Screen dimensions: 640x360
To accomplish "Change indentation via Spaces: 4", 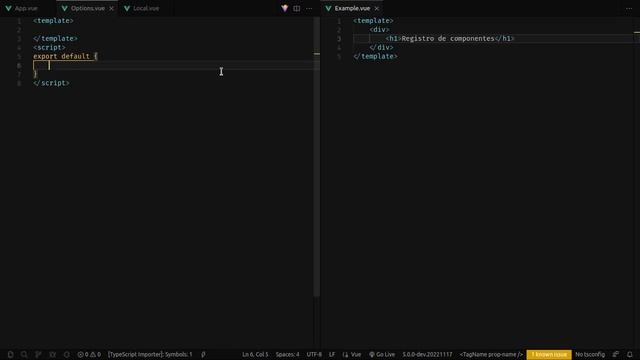I will coord(287,354).
